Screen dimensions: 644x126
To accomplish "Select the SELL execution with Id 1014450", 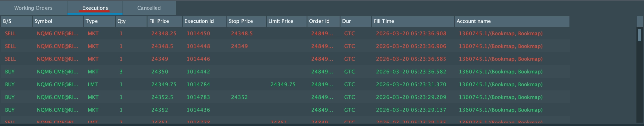I will tap(198, 33).
